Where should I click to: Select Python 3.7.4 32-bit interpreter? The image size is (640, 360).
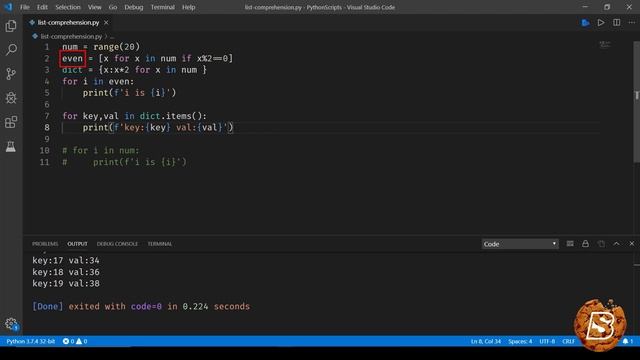coord(31,341)
